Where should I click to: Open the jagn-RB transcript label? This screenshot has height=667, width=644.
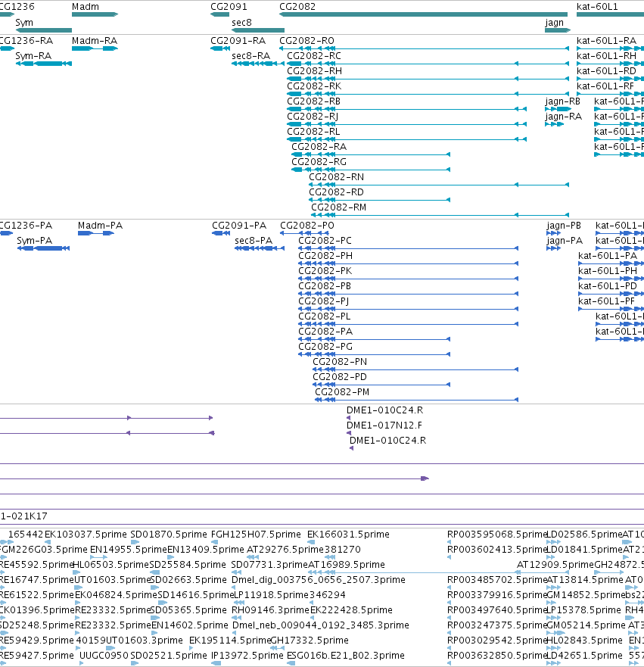(x=563, y=101)
